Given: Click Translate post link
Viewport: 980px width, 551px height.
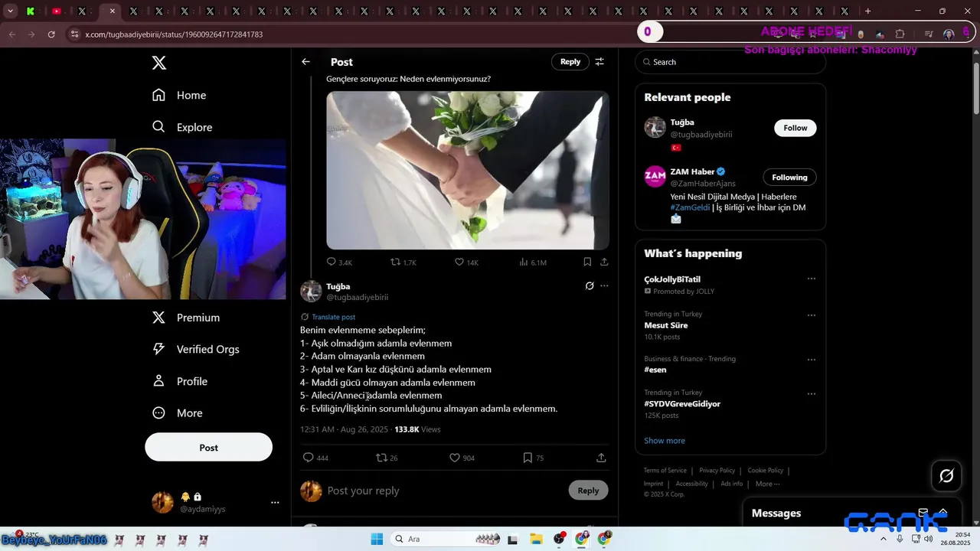Looking at the screenshot, I should [333, 317].
